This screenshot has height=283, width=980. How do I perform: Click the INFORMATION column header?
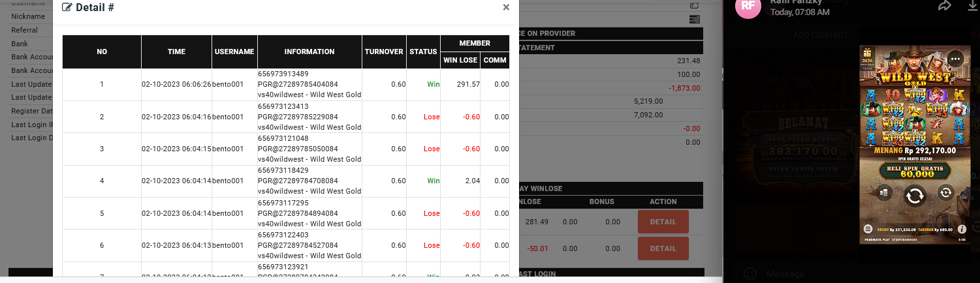pos(309,52)
